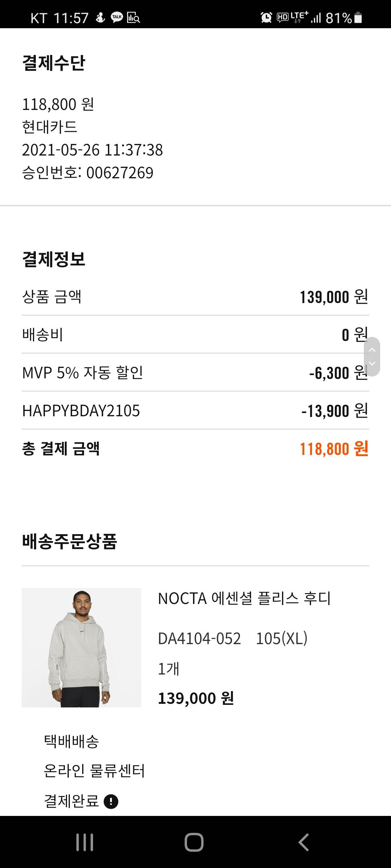The image size is (391, 868).
Task: Tap the scroll handle up arrow
Action: tap(372, 350)
